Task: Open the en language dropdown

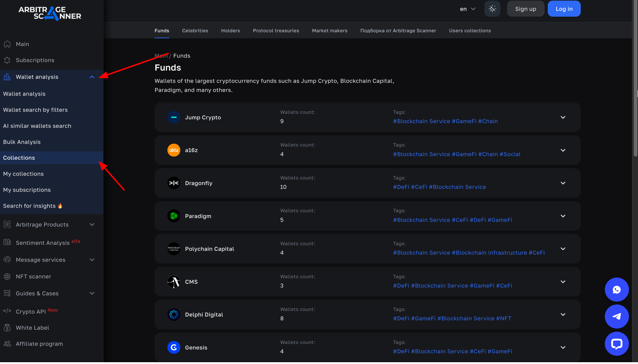Action: click(467, 9)
